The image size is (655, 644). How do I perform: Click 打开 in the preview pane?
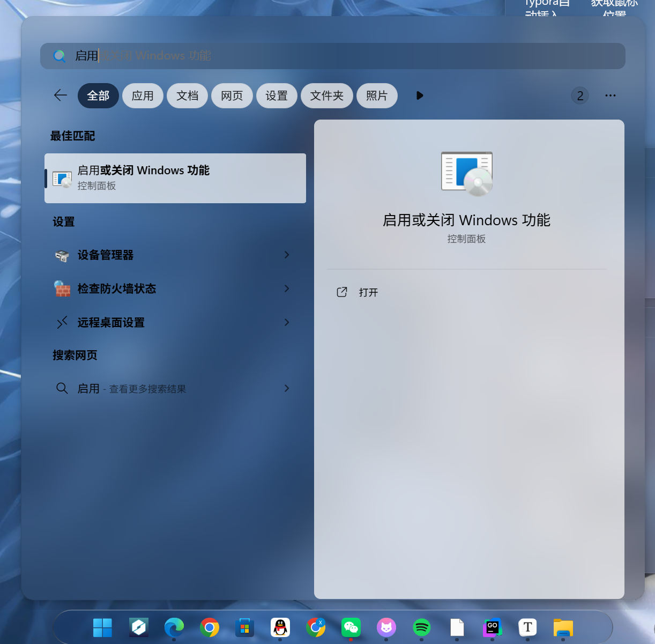368,292
